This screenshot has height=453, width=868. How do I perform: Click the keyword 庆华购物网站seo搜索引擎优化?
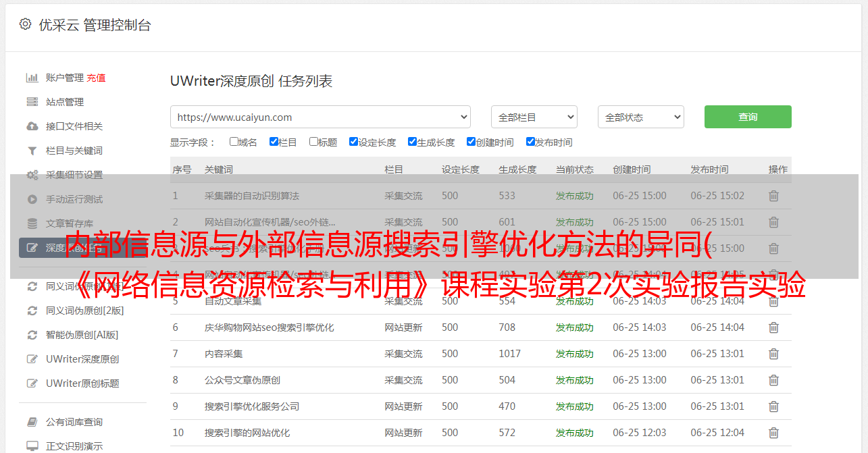coord(270,327)
